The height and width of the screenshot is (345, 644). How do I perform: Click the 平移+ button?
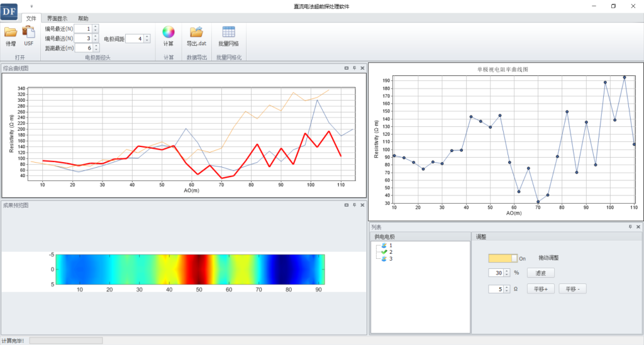(540, 289)
